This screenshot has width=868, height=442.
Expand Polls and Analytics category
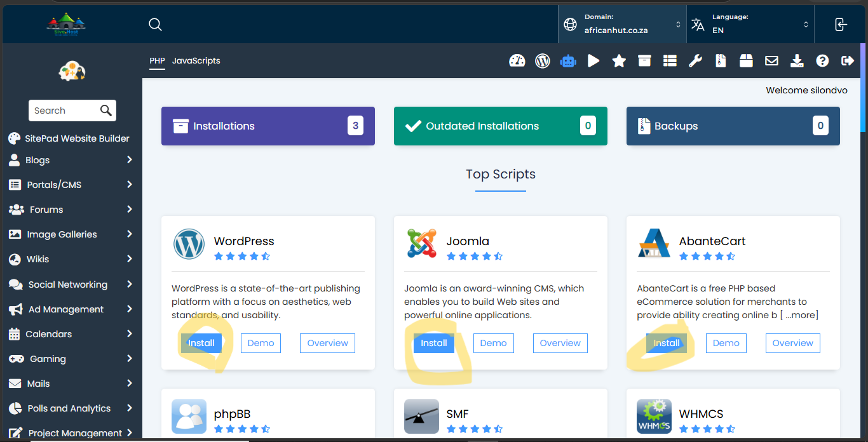click(x=71, y=408)
